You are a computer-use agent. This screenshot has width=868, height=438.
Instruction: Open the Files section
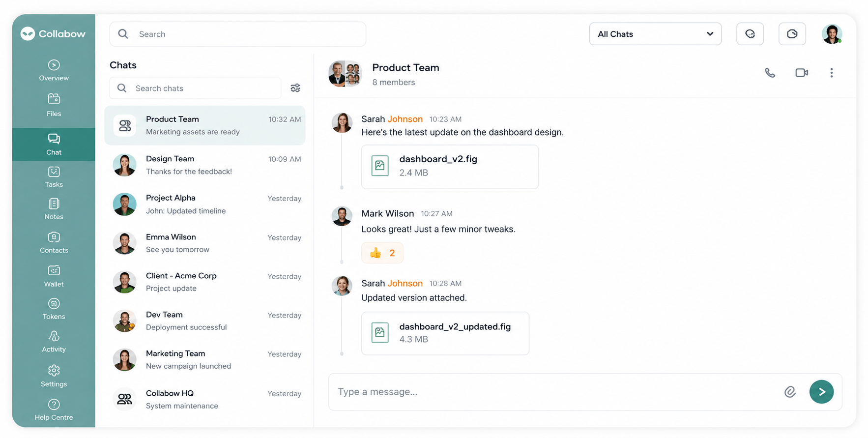click(54, 105)
